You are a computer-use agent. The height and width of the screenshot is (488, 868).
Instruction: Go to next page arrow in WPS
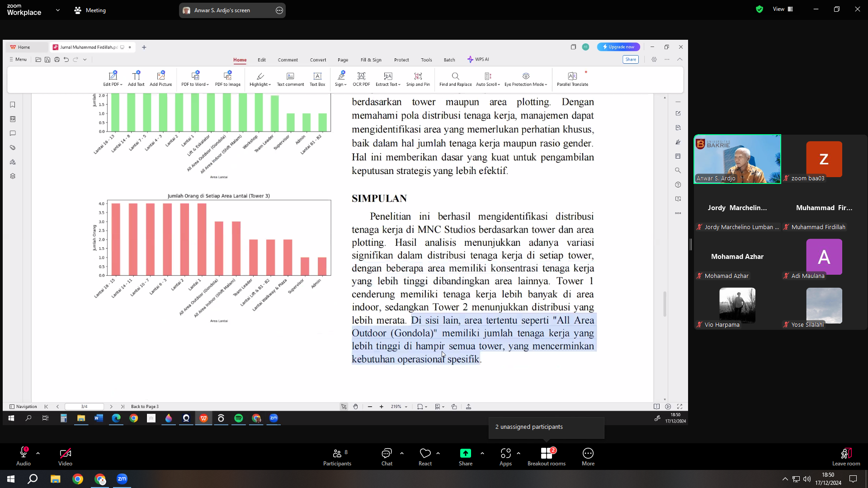point(111,407)
